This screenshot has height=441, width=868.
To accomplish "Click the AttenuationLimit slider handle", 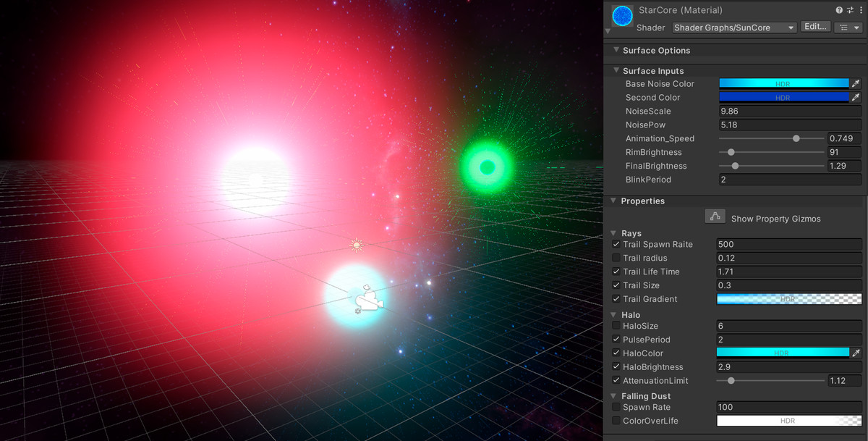I will pyautogui.click(x=731, y=380).
